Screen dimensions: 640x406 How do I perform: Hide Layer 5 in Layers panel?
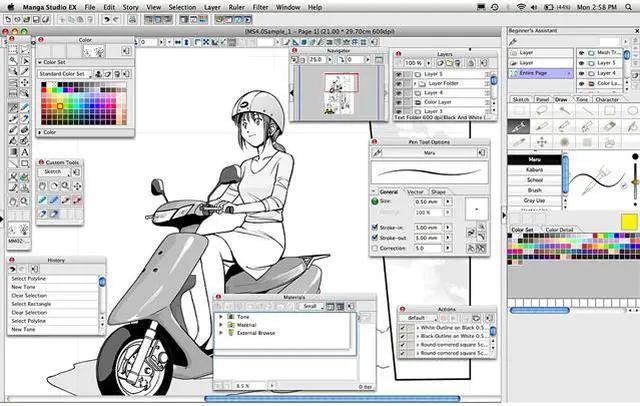click(398, 74)
